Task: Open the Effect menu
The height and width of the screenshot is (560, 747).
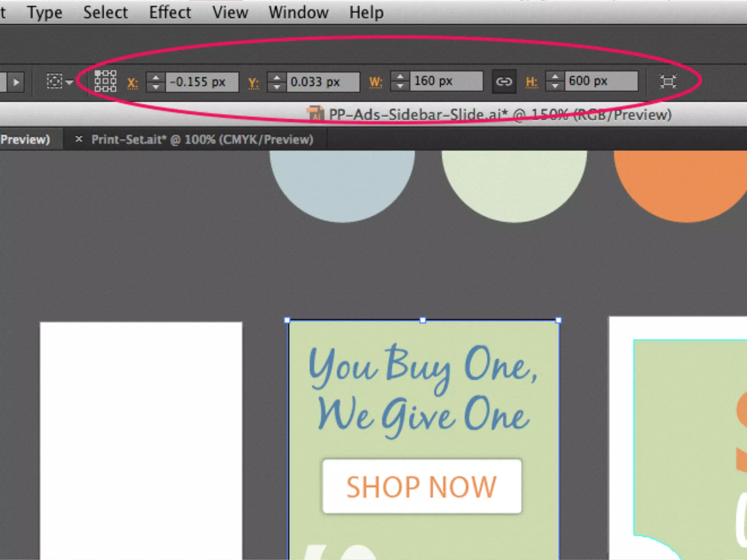Action: coord(170,12)
